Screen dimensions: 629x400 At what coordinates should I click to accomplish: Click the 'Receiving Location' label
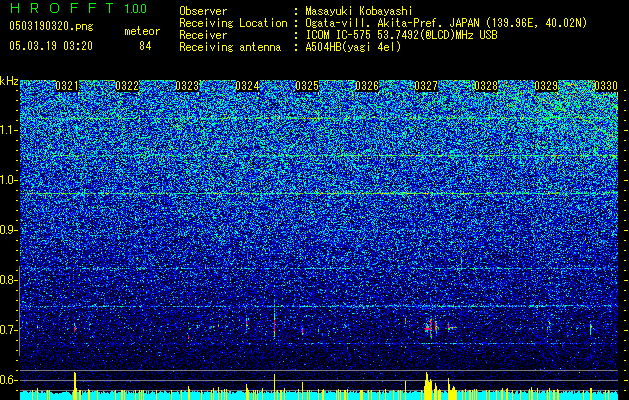pos(233,23)
